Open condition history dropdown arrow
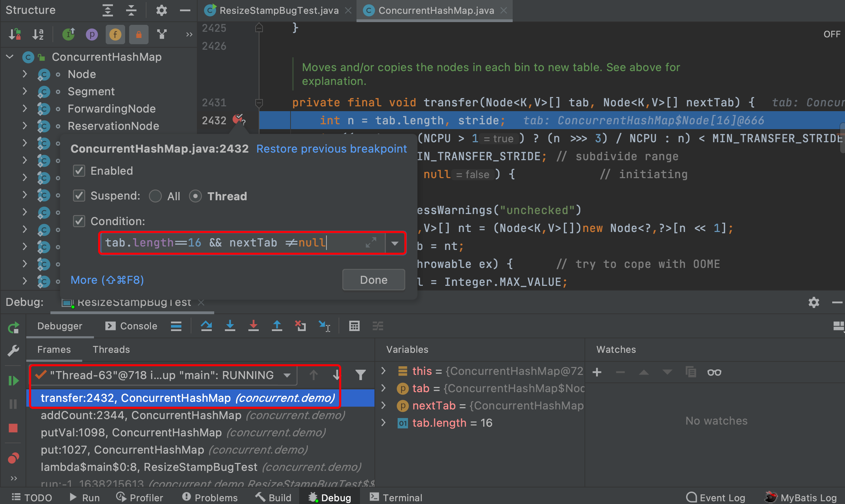 (x=395, y=243)
